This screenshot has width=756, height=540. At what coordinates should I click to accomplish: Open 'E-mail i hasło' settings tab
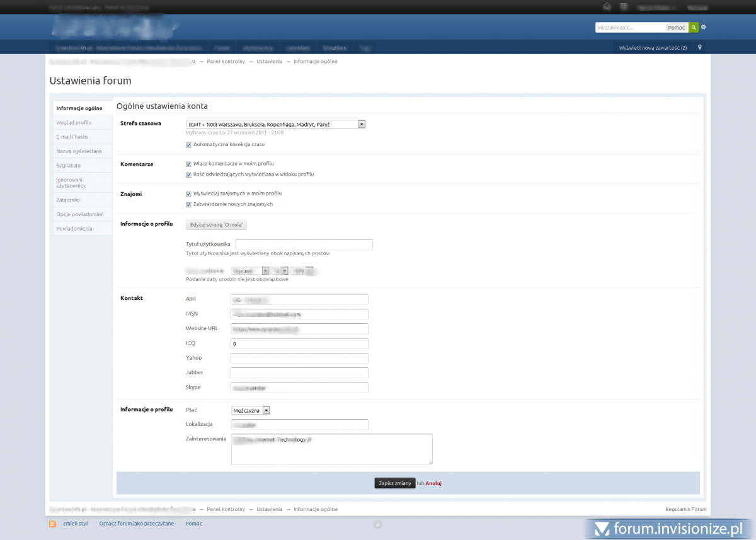72,137
